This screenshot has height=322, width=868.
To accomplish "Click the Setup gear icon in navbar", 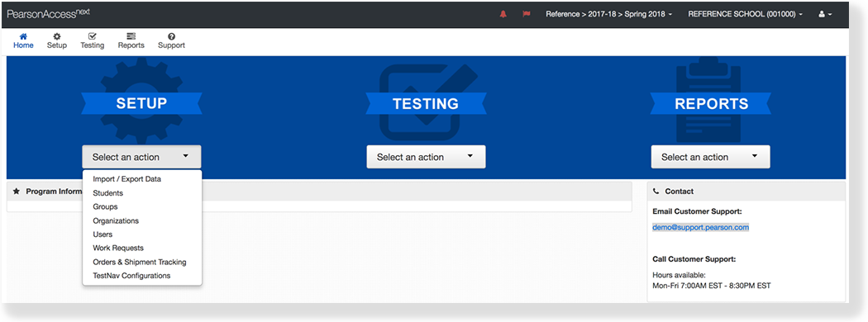I will (x=56, y=36).
